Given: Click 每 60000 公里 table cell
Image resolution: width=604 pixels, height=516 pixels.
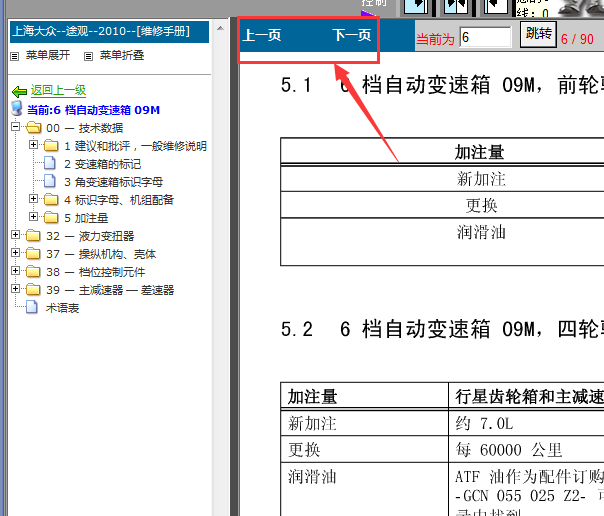Looking at the screenshot, I should pos(526,449).
